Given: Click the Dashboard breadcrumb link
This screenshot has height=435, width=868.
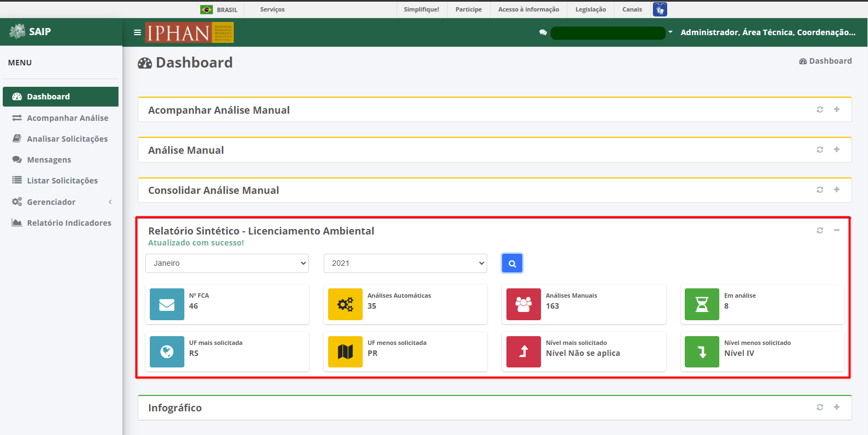Looking at the screenshot, I should point(825,61).
